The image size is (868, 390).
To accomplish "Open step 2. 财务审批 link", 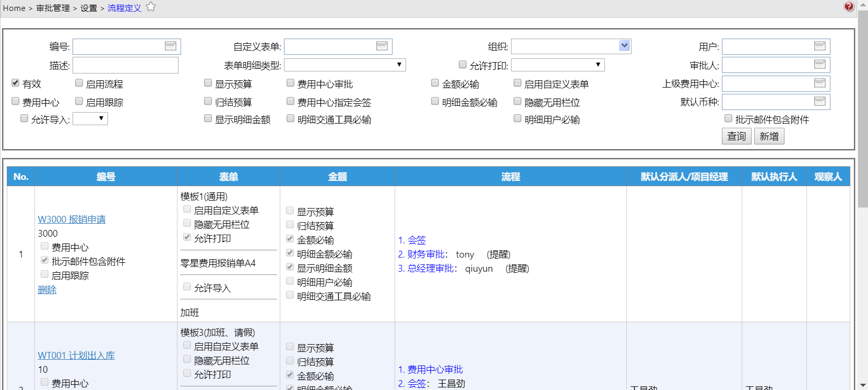I will [x=422, y=254].
